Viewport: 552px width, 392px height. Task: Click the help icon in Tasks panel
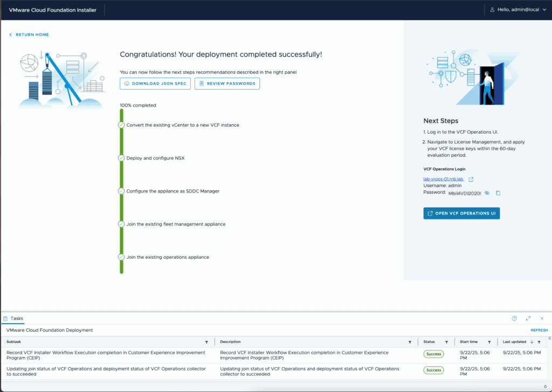[x=514, y=318]
